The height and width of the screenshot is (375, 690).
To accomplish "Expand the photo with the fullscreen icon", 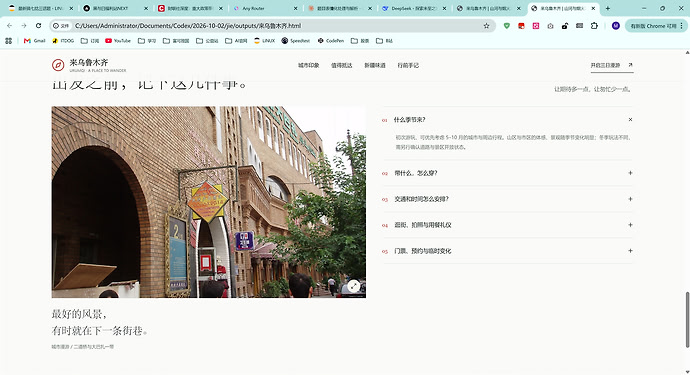I will coord(353,286).
